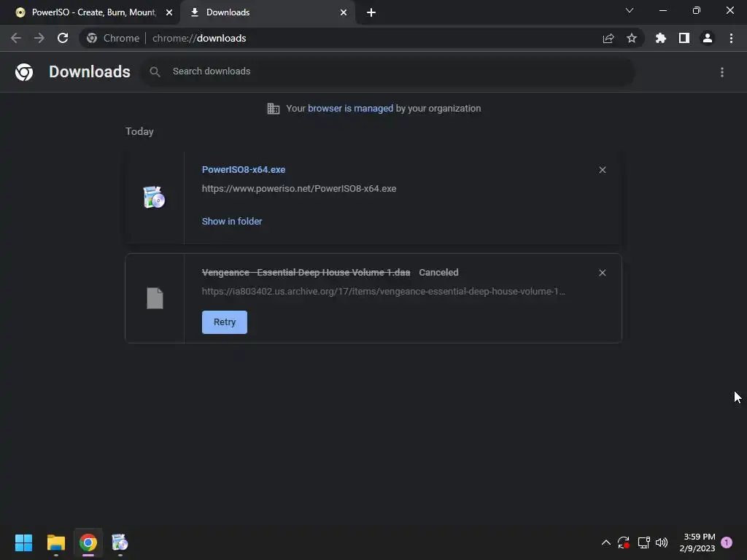Click the Chrome taskbar icon
The height and width of the screenshot is (560, 747).
pyautogui.click(x=88, y=542)
